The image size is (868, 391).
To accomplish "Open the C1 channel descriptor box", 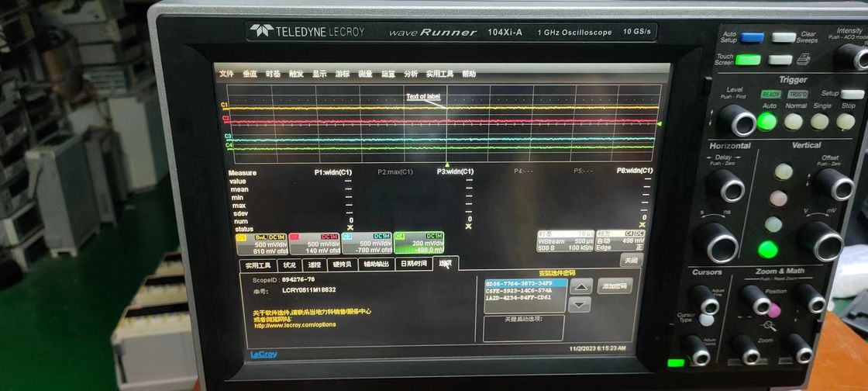I will (x=262, y=243).
